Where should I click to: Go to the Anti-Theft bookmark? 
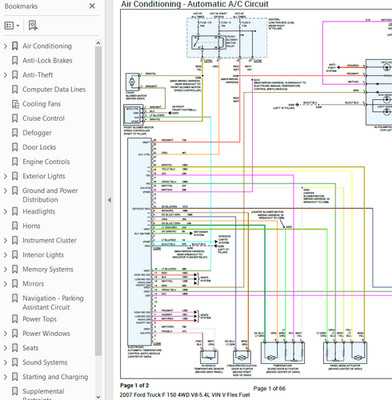[x=38, y=75]
